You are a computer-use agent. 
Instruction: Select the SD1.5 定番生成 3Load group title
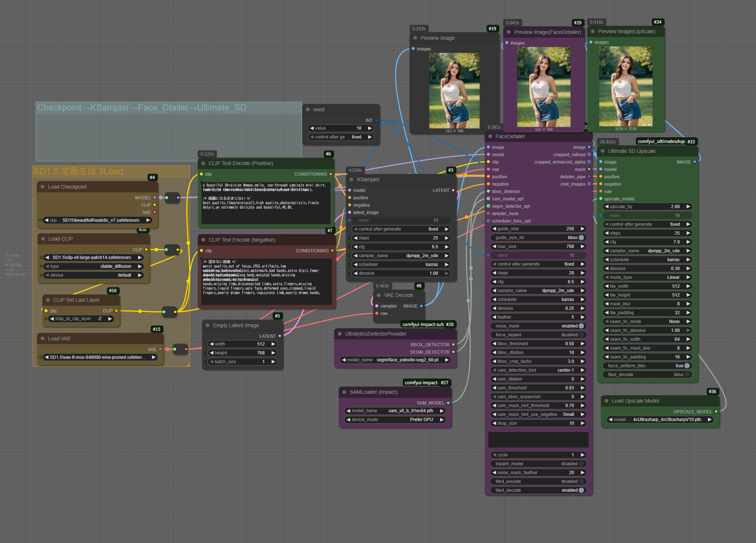(79, 171)
